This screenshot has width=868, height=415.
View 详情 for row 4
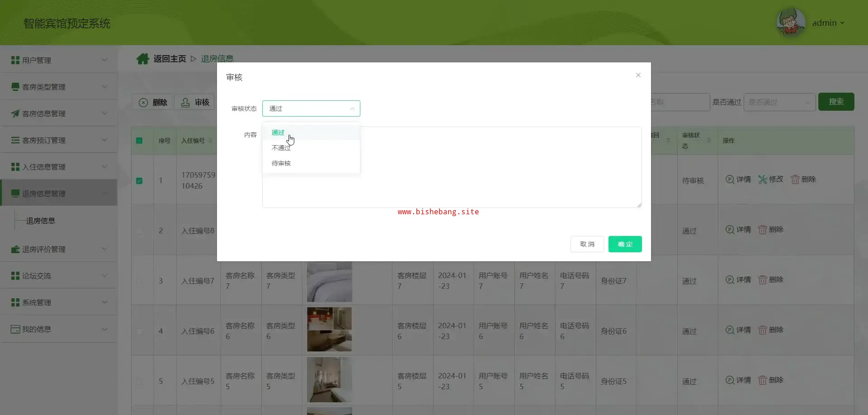pyautogui.click(x=738, y=330)
